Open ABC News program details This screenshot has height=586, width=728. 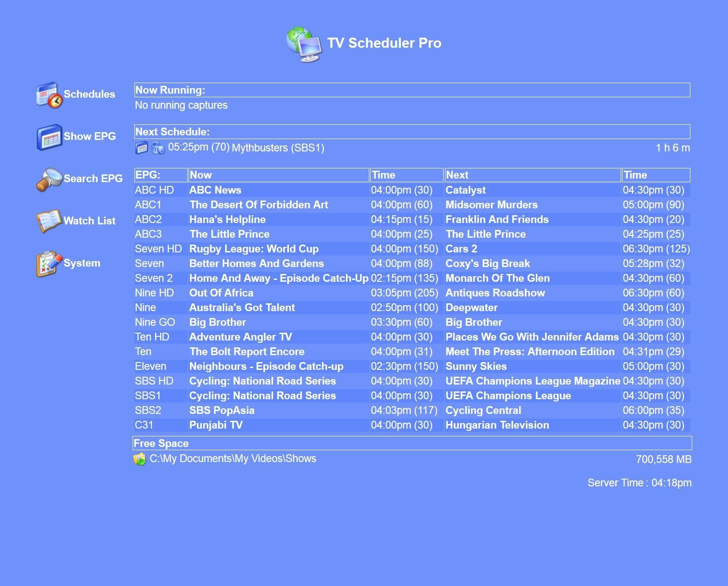point(215,190)
